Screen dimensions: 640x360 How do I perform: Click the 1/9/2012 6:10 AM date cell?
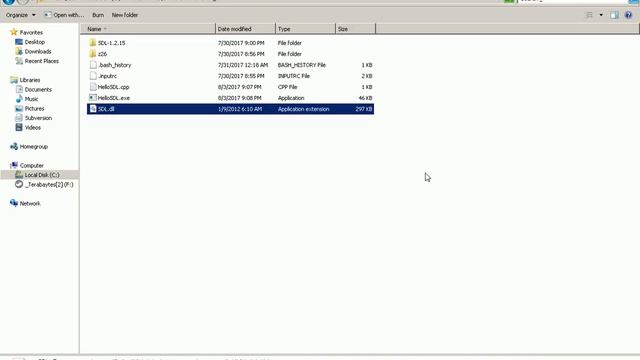point(240,109)
